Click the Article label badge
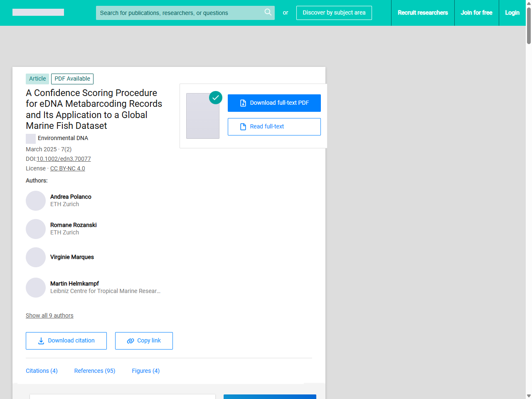This screenshot has width=532, height=399. click(x=37, y=79)
